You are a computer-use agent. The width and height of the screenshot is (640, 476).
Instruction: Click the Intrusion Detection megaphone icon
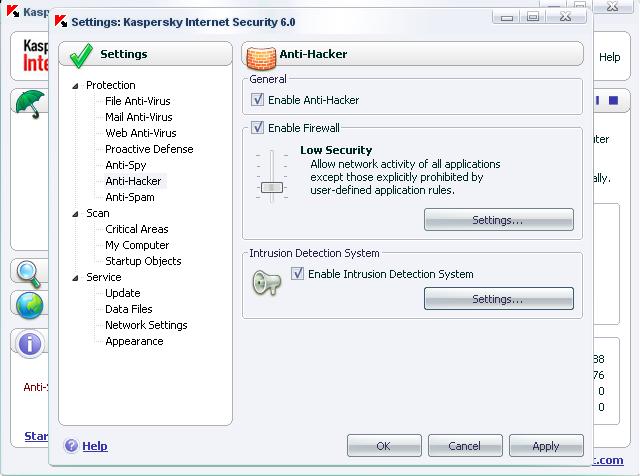click(265, 284)
